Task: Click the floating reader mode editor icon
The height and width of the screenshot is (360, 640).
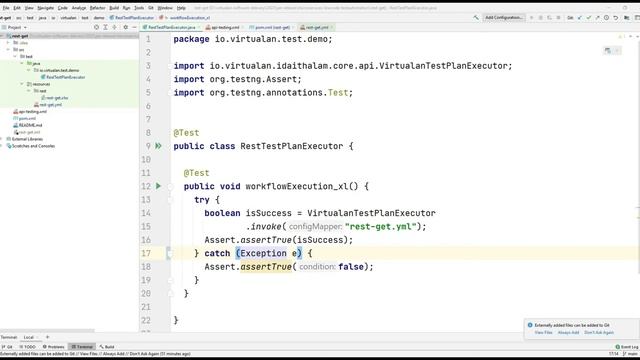Action: (x=608, y=51)
